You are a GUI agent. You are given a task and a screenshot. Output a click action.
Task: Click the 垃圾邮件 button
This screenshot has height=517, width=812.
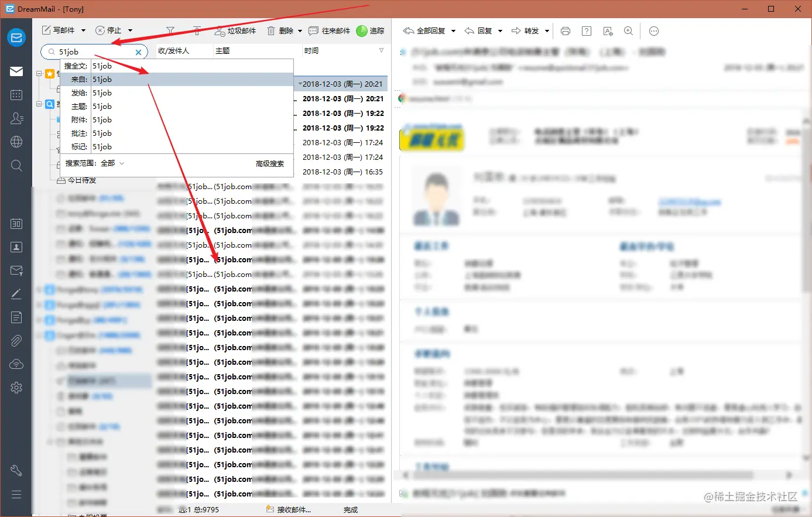point(235,30)
